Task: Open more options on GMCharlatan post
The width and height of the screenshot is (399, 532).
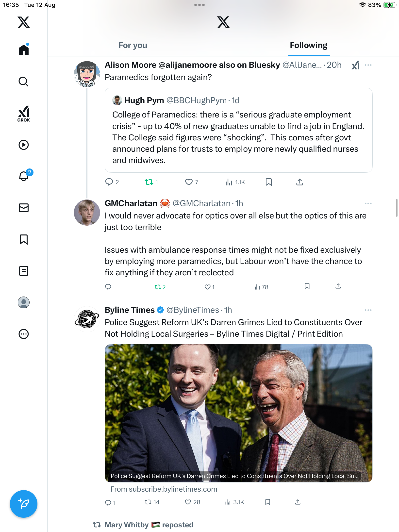Action: [368, 203]
